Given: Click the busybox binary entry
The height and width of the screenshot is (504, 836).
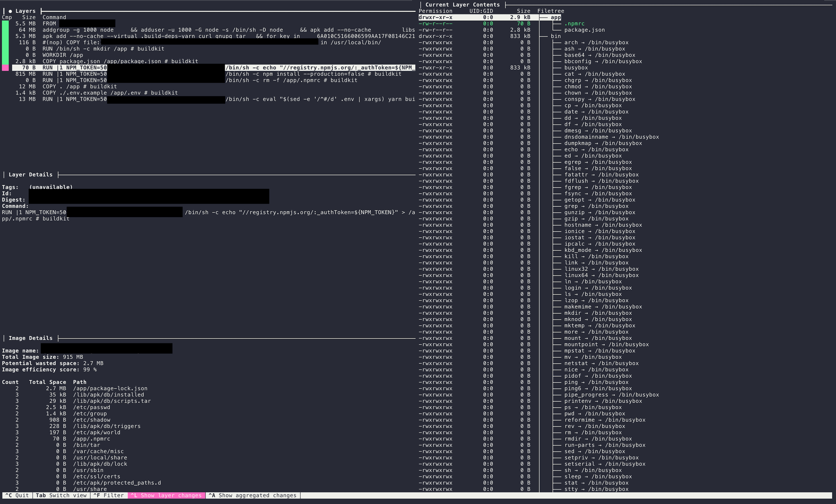Looking at the screenshot, I should pyautogui.click(x=576, y=68).
